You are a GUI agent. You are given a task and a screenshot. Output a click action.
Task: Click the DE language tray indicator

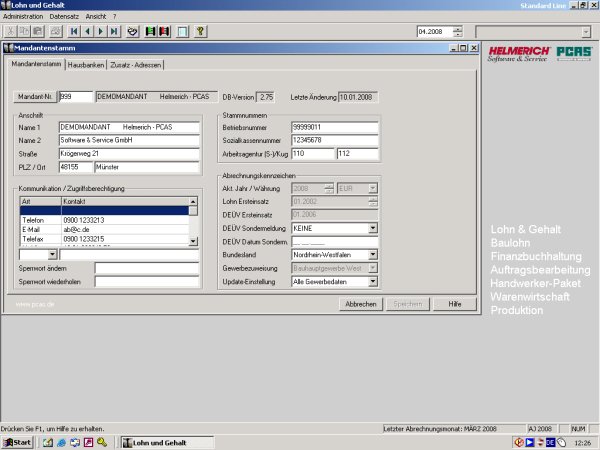(x=550, y=442)
